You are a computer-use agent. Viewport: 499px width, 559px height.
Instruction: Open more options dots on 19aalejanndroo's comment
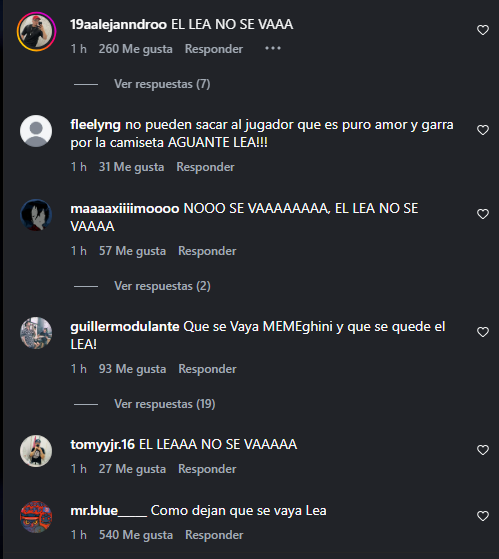tap(273, 48)
